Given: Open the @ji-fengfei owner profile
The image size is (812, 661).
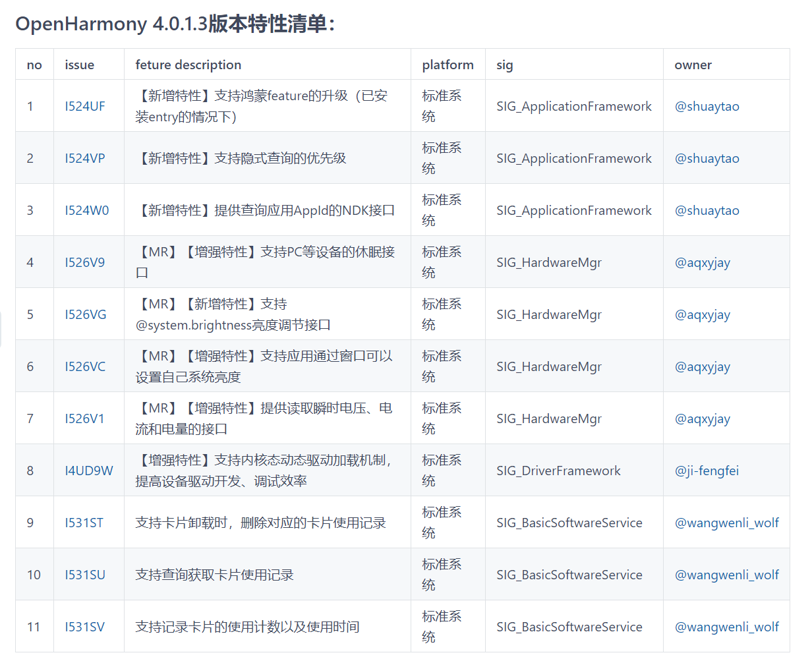Looking at the screenshot, I should tap(706, 471).
